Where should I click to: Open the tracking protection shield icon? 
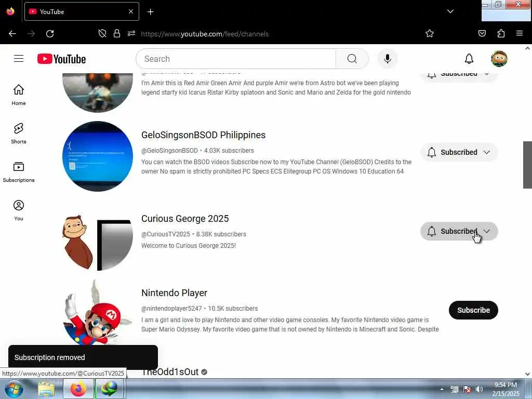pyautogui.click(x=102, y=34)
